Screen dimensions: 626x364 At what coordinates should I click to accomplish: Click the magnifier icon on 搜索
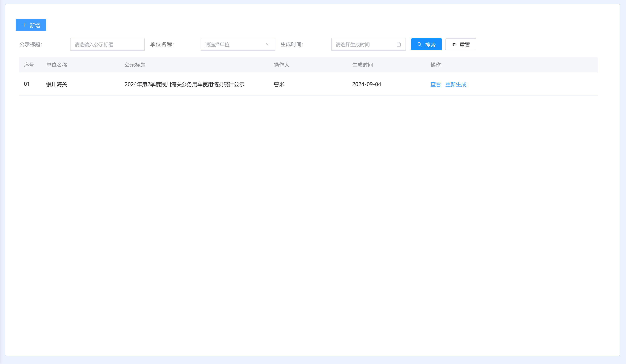420,44
